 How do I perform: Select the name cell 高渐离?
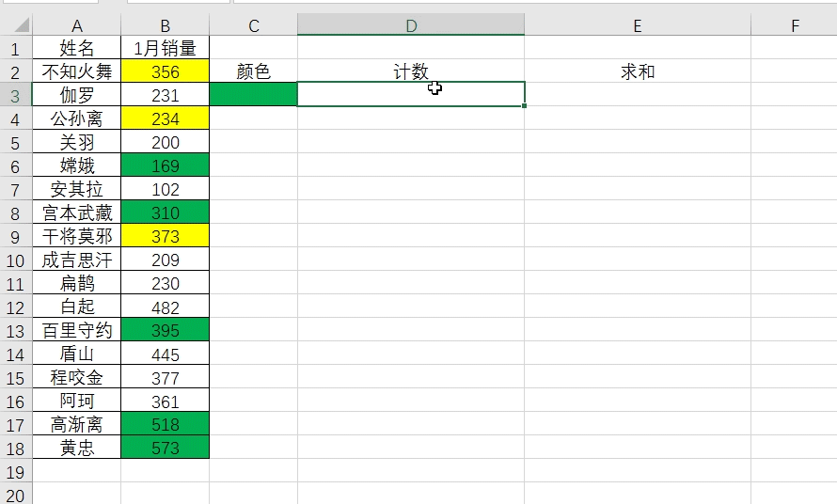[76, 424]
